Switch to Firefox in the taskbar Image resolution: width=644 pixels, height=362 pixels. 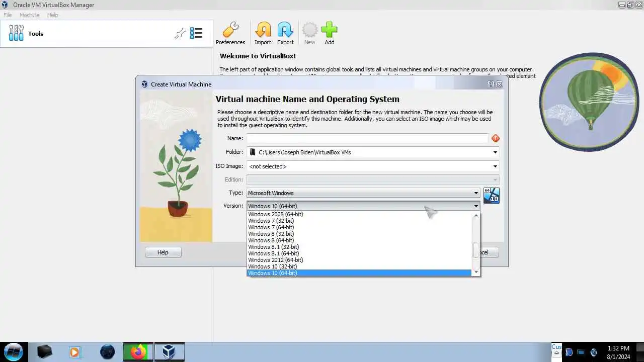click(x=138, y=352)
